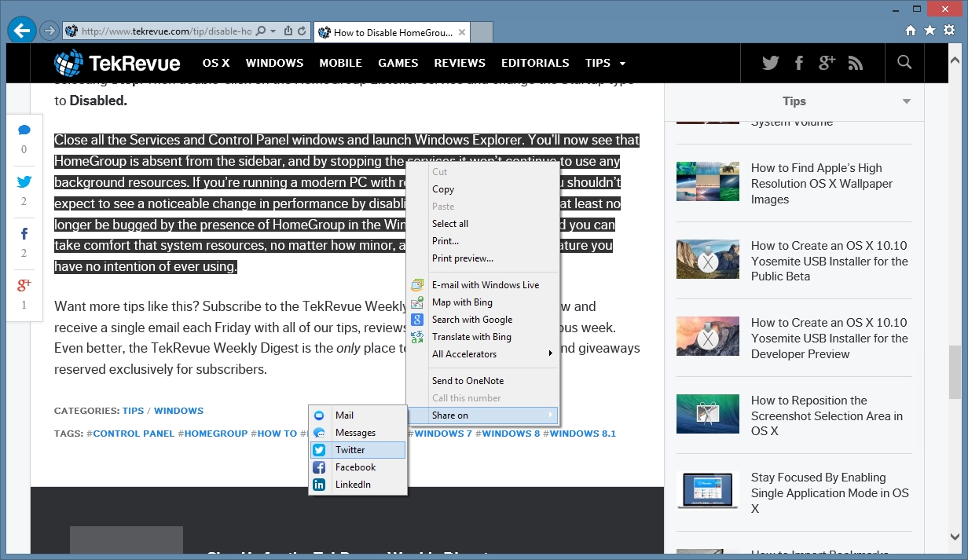Open the EDITORIALS navigation link
This screenshot has height=560, width=968.
click(535, 63)
